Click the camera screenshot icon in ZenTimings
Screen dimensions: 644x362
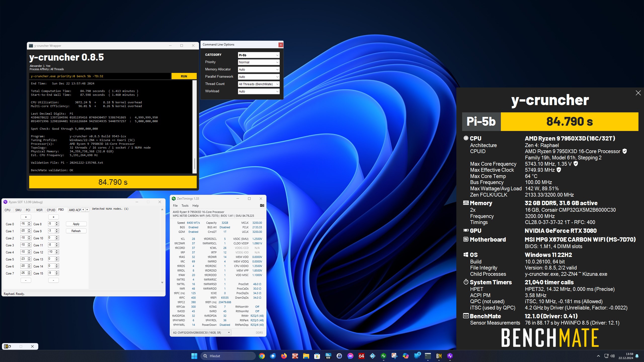pyautogui.click(x=262, y=205)
